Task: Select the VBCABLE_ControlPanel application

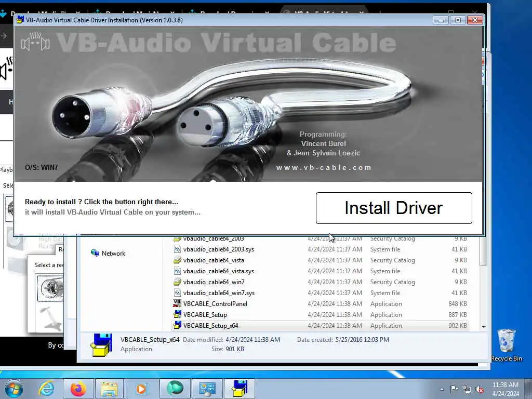Action: coord(321,303)
